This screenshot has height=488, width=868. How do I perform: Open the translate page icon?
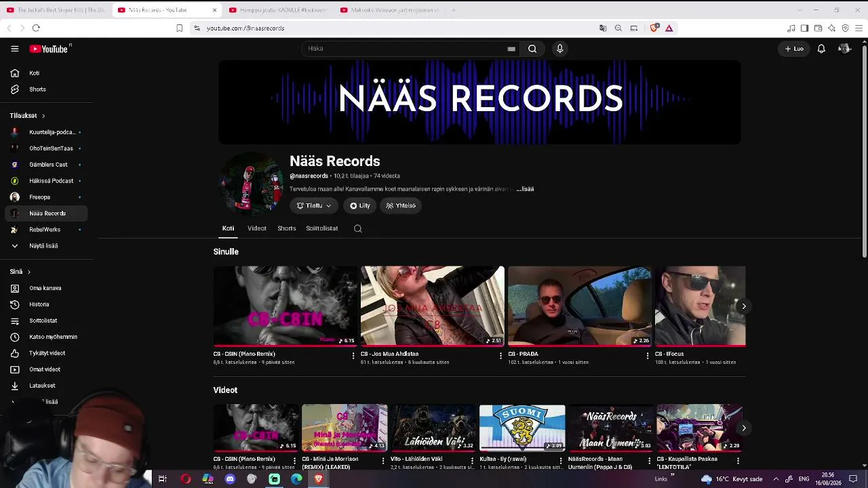point(603,28)
